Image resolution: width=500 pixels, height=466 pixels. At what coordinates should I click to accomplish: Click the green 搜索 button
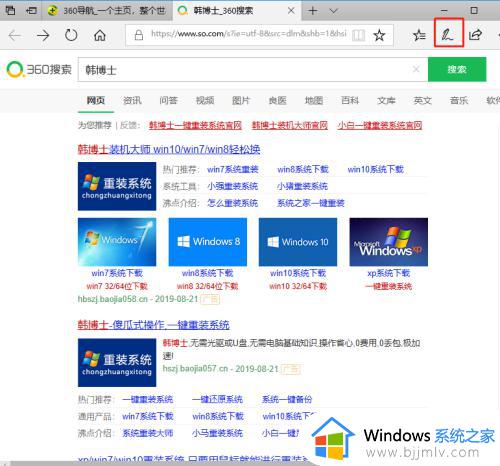457,69
